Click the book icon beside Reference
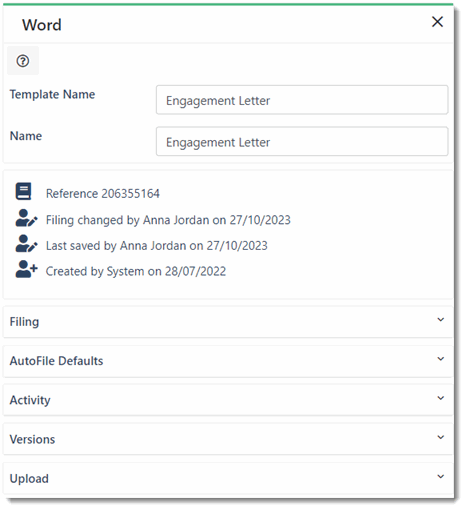466x510 pixels. pyautogui.click(x=24, y=192)
